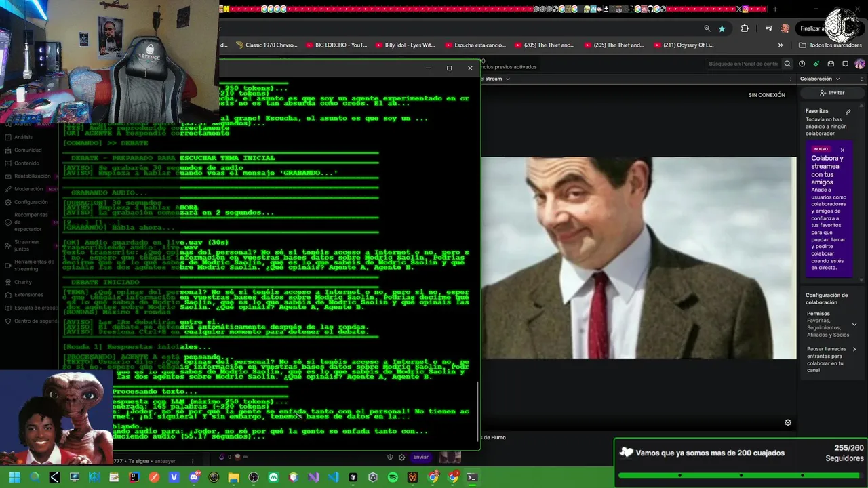Open a new browser tab
The height and width of the screenshot is (488, 868).
point(775,9)
